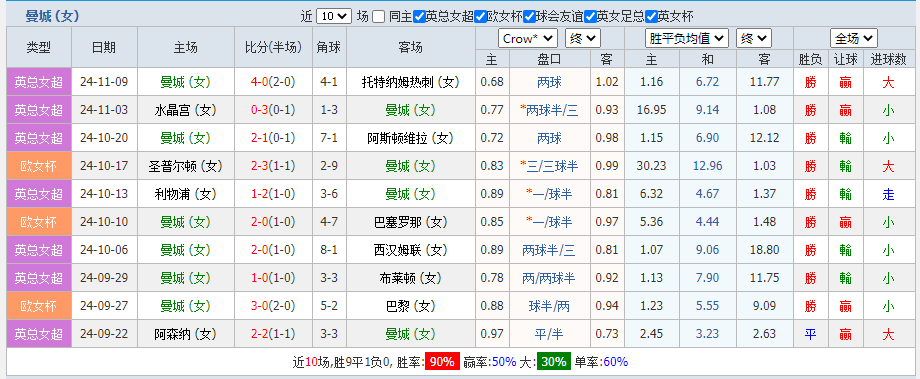920x379 pixels.
Task: Click the 18.80 away odds value
Action: click(x=765, y=250)
